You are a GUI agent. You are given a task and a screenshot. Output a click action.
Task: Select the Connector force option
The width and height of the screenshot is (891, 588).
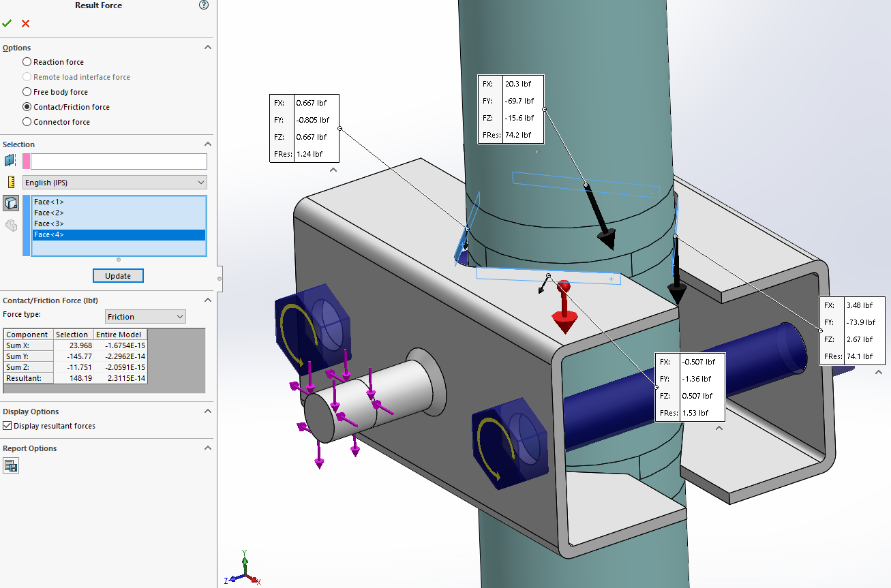click(x=27, y=121)
